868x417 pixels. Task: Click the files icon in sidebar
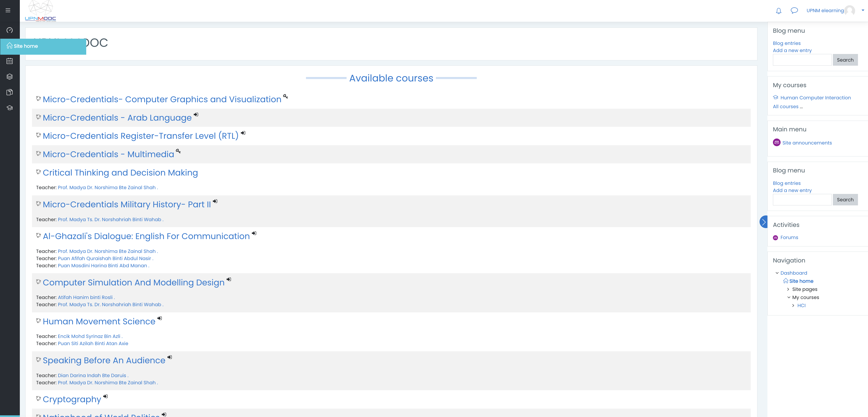(10, 92)
